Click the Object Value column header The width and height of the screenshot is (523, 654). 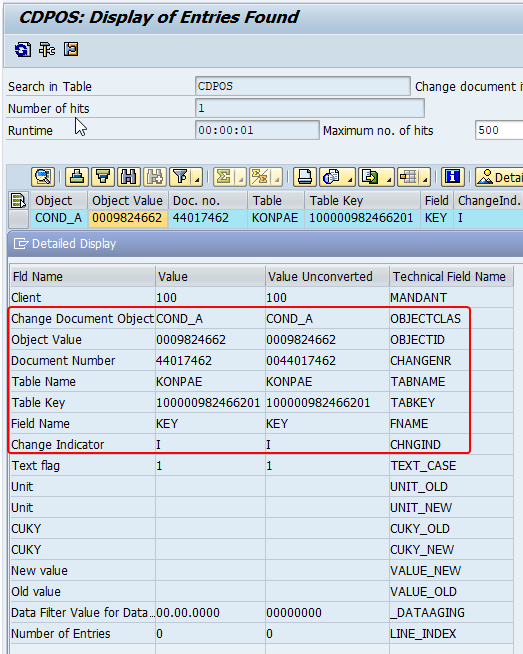[128, 201]
